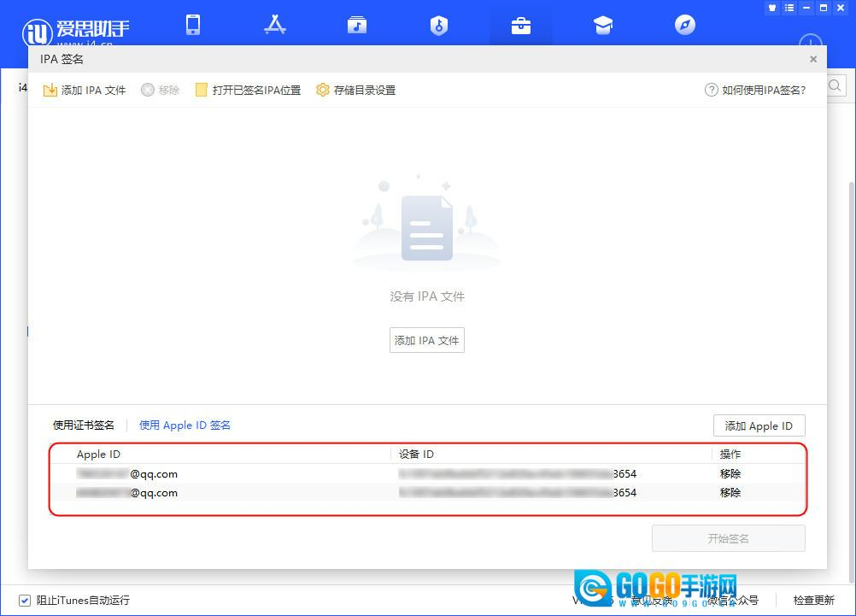Click 检查更新 in the status bar

point(813,600)
